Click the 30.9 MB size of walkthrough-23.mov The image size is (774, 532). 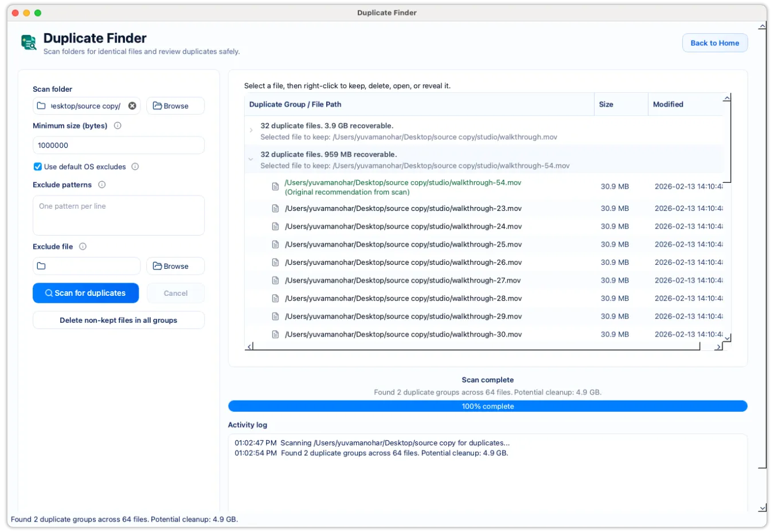pos(615,209)
